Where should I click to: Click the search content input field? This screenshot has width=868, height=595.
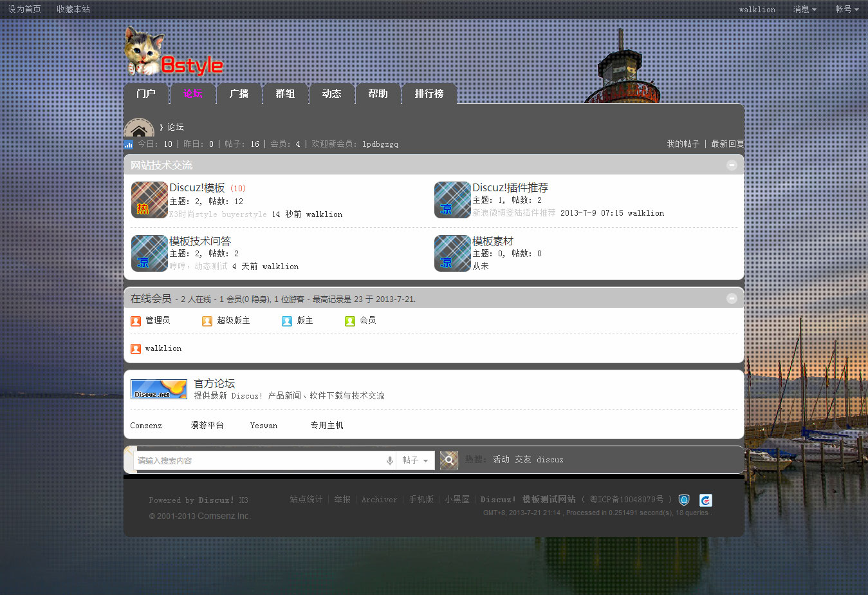260,460
